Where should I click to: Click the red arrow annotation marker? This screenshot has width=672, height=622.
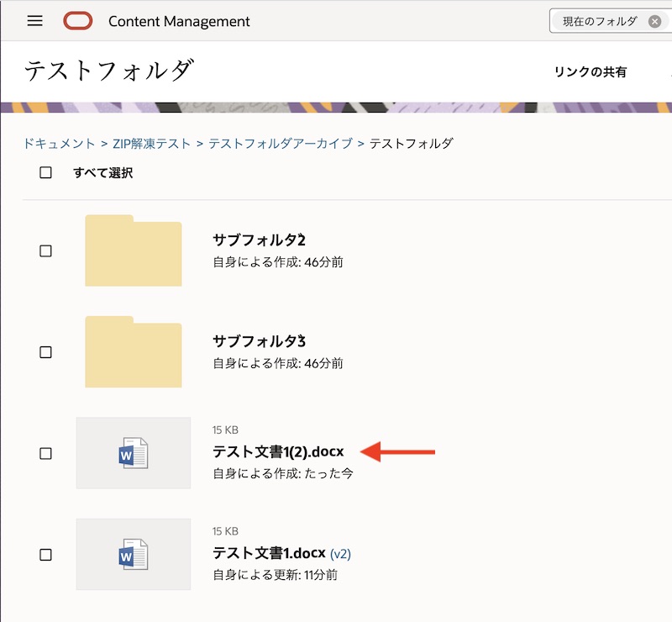pyautogui.click(x=403, y=451)
